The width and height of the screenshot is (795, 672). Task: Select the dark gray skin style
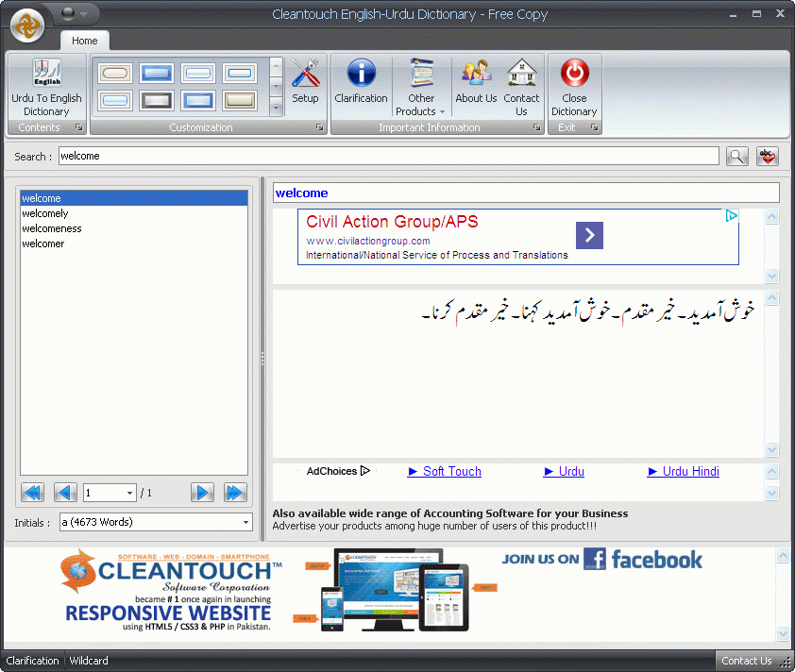157,100
